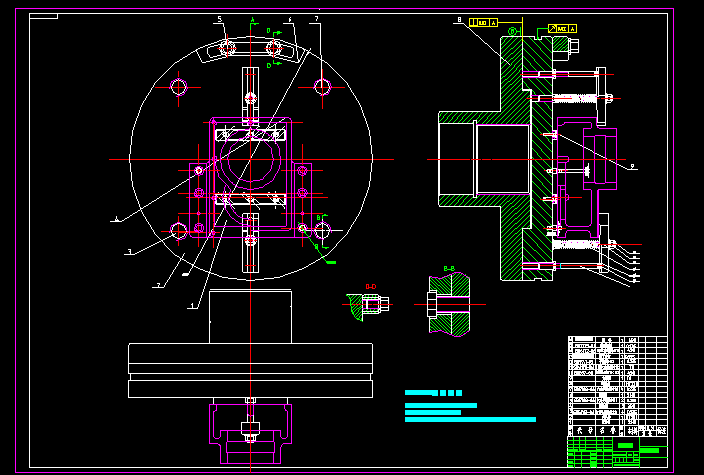This screenshot has width=704, height=475.
Task: Select the callout number 3 label
Action: point(129,252)
